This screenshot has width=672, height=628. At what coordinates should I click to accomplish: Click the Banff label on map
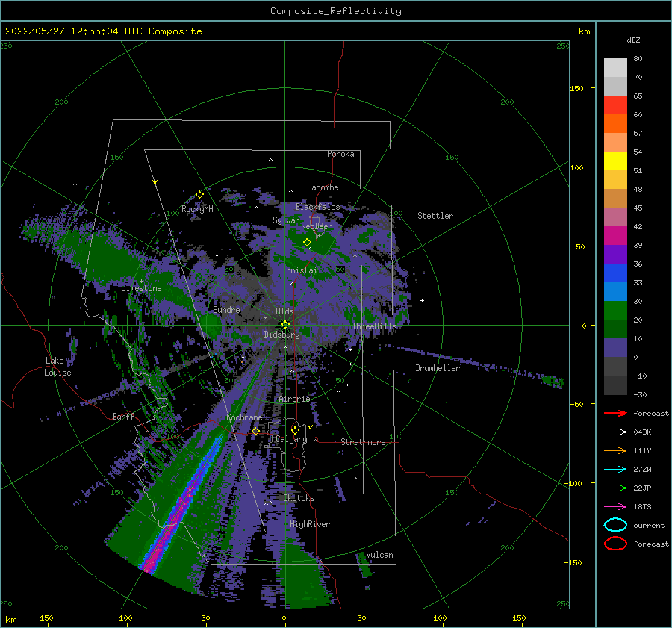pos(123,416)
